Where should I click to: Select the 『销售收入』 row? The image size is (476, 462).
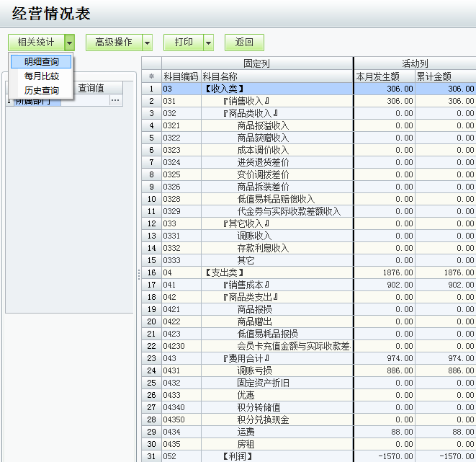pyautogui.click(x=309, y=101)
